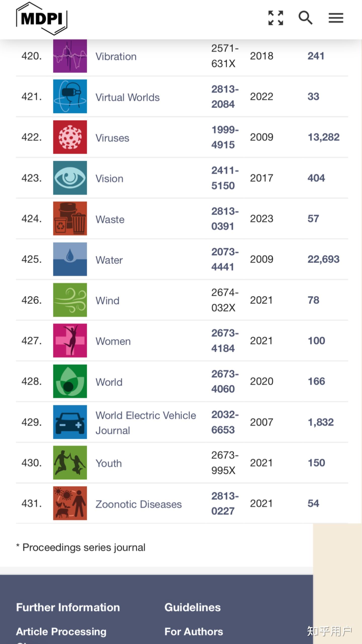Click the search magnifier icon
The height and width of the screenshot is (644, 362).
305,18
